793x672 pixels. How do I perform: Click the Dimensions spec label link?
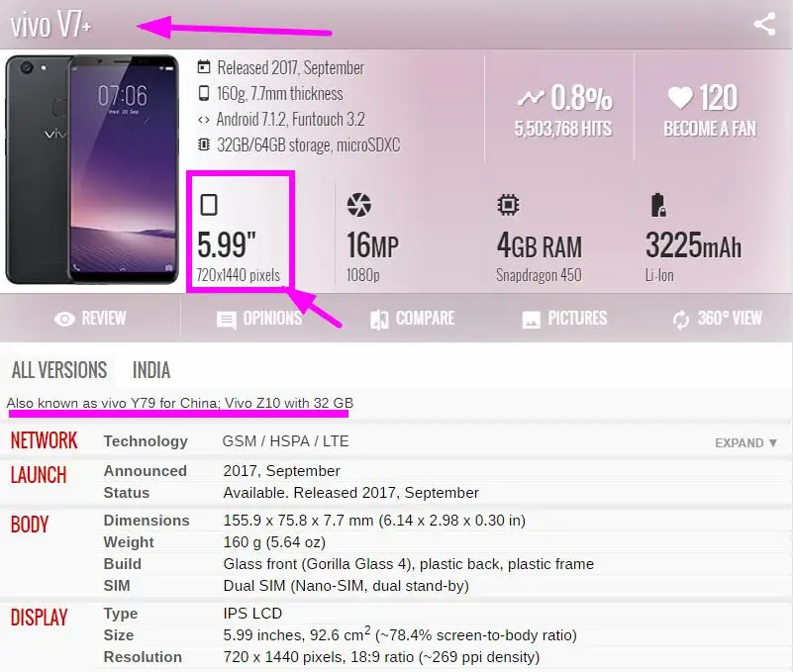point(147,521)
